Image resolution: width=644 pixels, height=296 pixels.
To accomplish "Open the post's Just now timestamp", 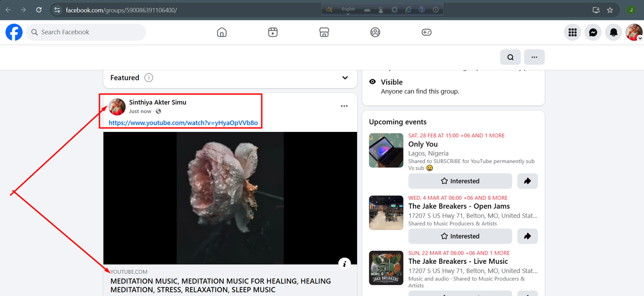I will pos(140,111).
